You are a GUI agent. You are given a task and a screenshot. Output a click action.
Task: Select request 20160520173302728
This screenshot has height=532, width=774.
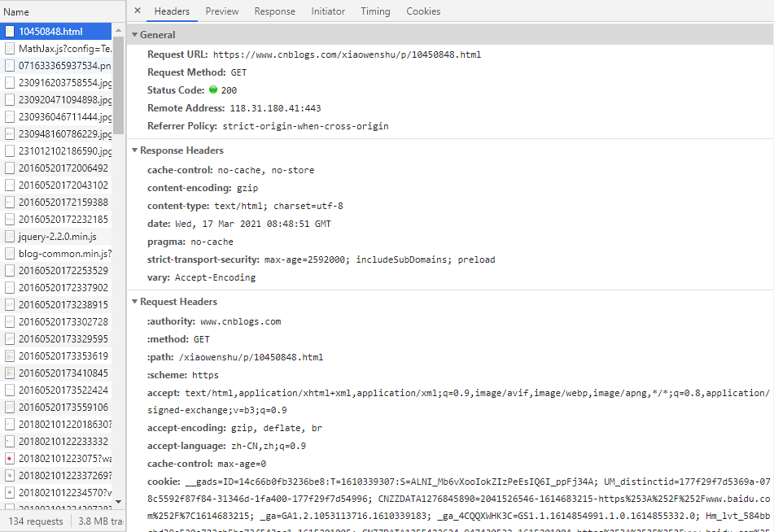click(x=56, y=322)
